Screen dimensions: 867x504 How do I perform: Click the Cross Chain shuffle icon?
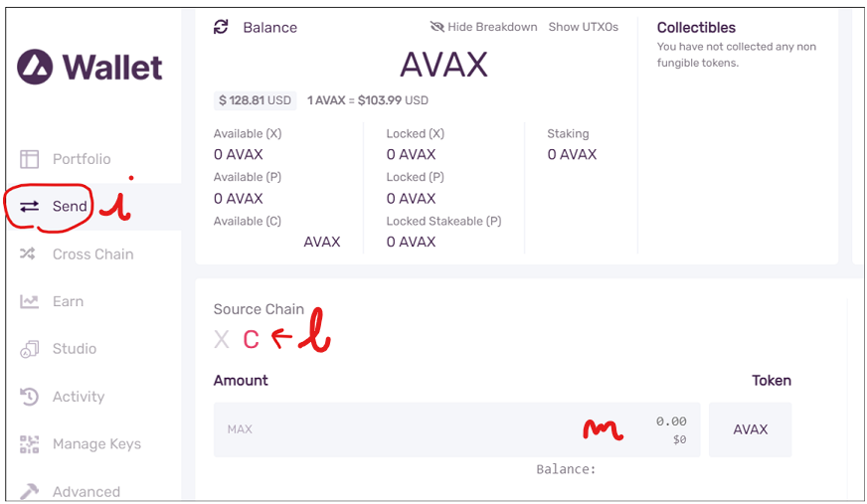(28, 253)
